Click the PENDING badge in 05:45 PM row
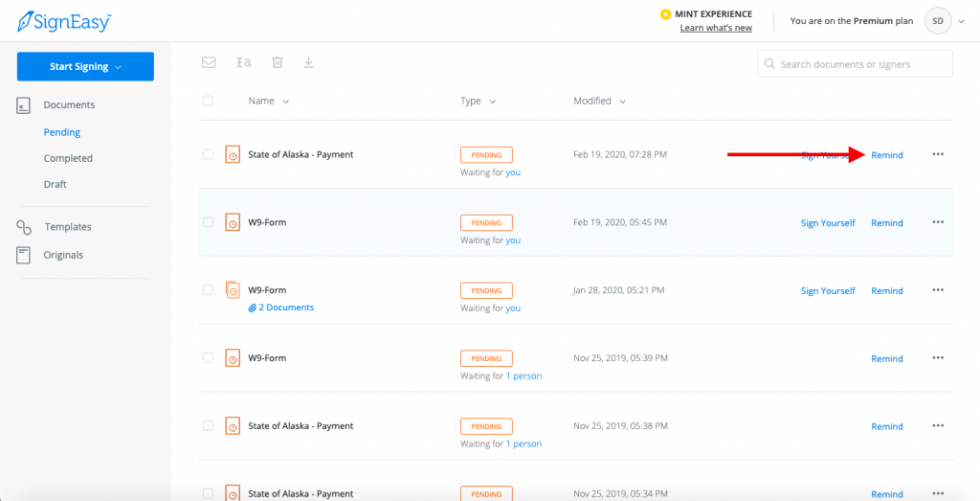Image resolution: width=980 pixels, height=501 pixels. pos(486,222)
